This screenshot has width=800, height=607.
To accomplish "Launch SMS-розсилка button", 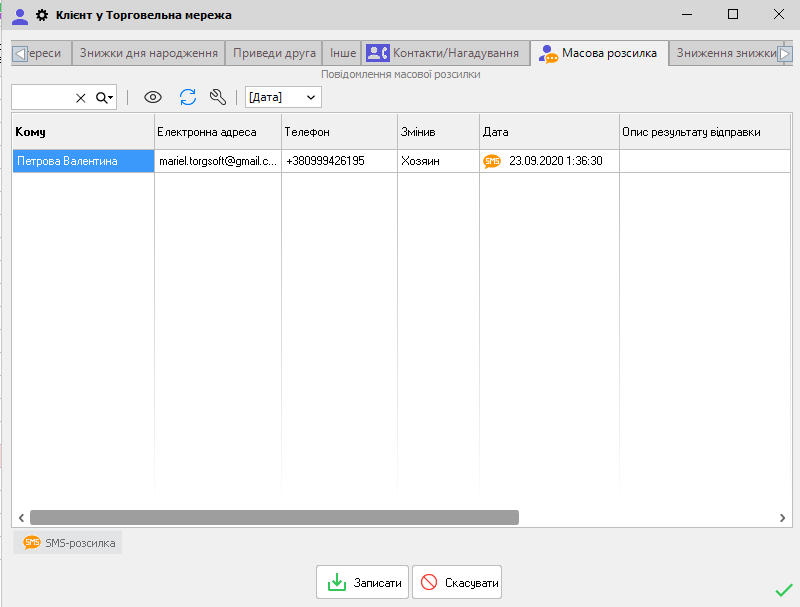I will (x=69, y=543).
